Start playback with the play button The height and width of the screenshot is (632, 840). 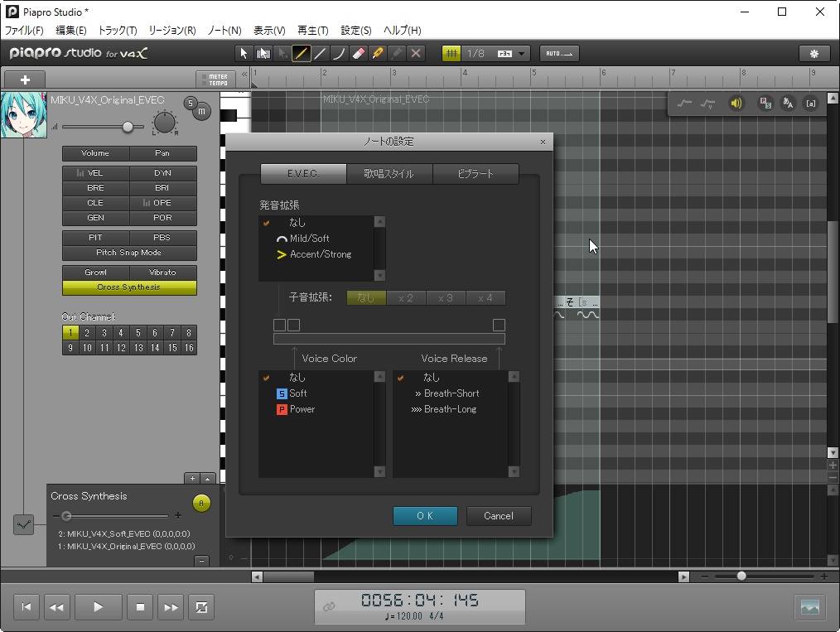(x=98, y=607)
